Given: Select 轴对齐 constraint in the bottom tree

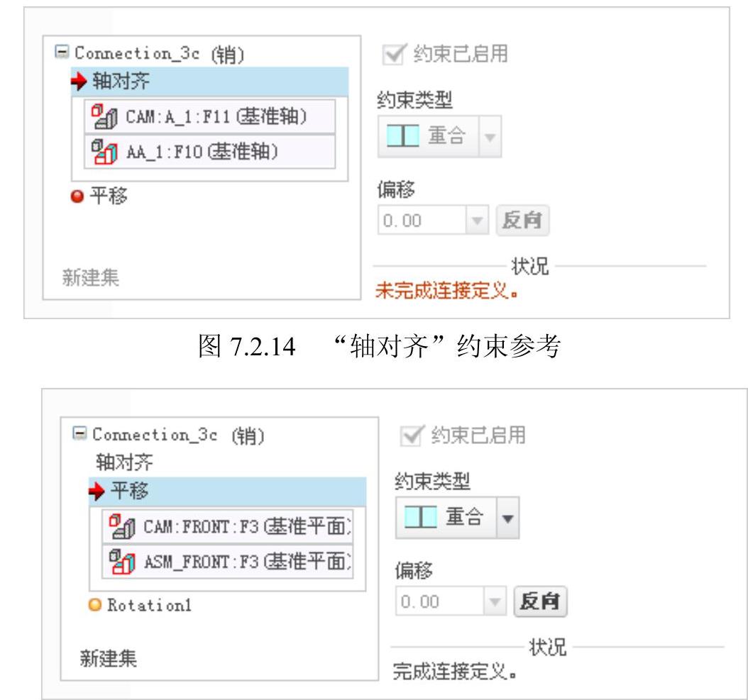Looking at the screenshot, I should click(x=124, y=462).
